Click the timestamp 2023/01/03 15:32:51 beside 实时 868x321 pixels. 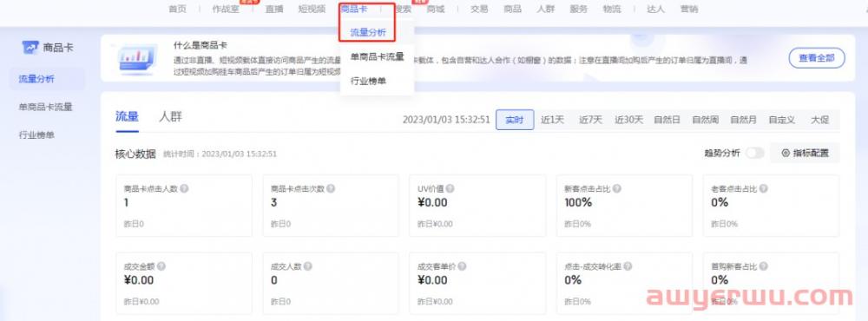(446, 120)
